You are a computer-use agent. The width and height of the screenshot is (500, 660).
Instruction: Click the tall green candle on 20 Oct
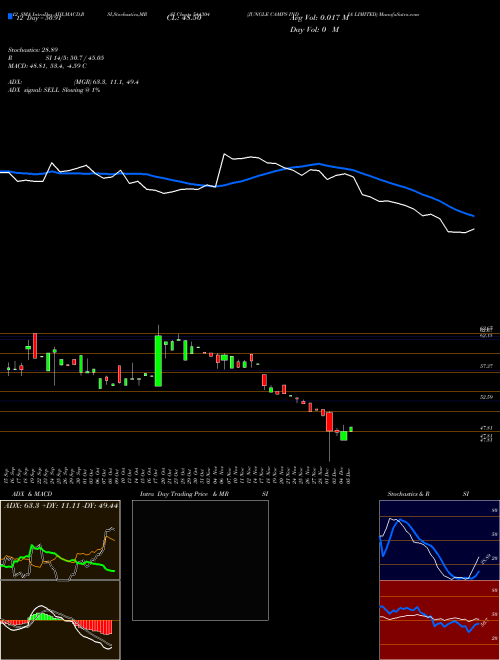coord(158,361)
